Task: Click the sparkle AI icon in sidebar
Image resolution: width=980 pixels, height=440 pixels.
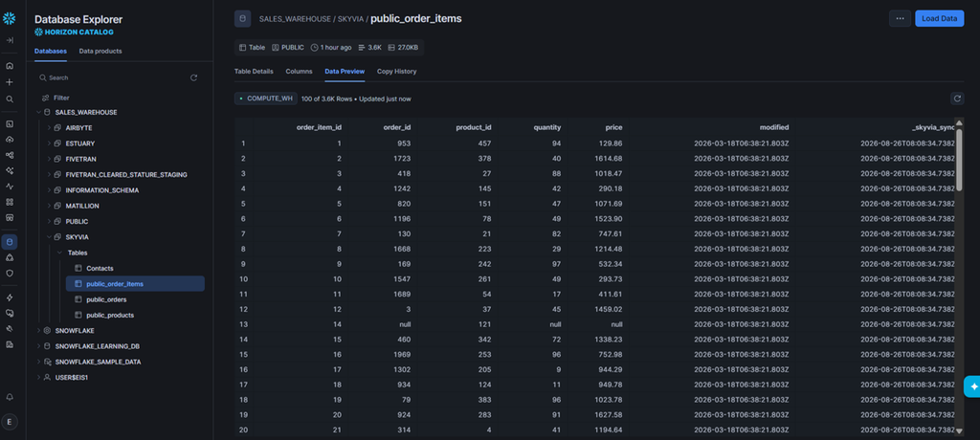Action: tap(10, 170)
